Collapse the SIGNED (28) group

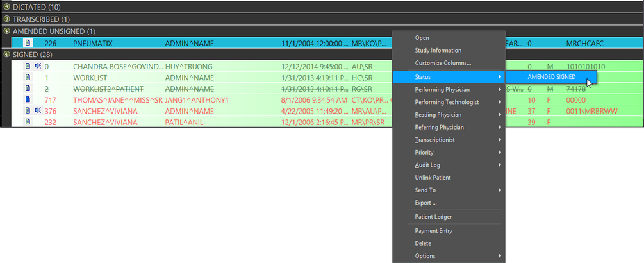[x=6, y=55]
